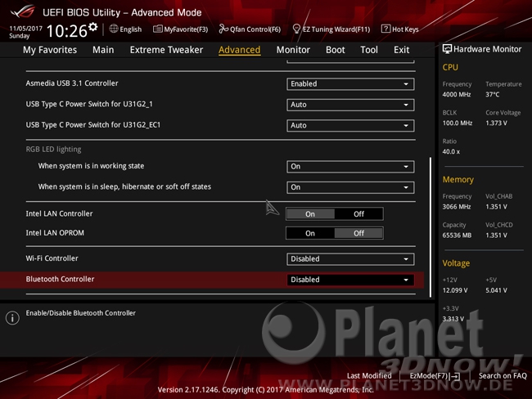Click the 11/05/2017 Sunday date
Screen dimensions: 532x399
(x=25, y=32)
